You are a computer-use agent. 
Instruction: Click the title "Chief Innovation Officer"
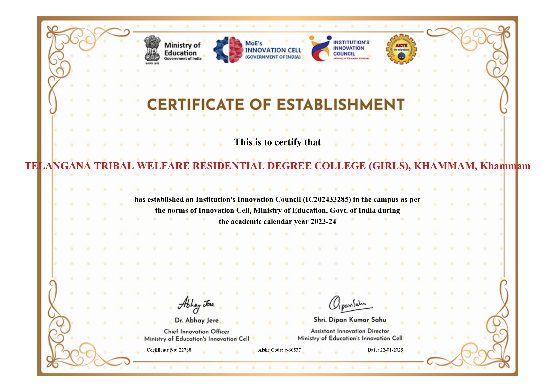(197, 332)
